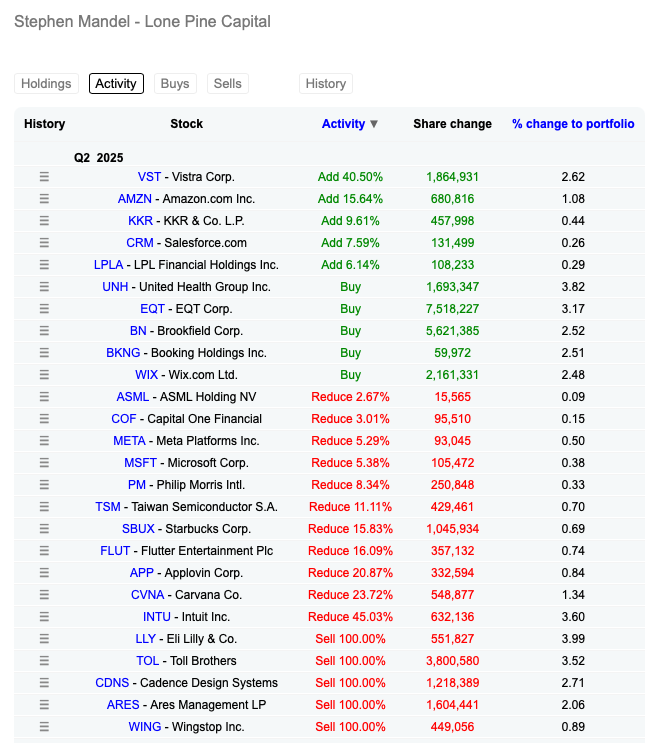
Task: Open history icon for ARES row
Action: point(44,705)
